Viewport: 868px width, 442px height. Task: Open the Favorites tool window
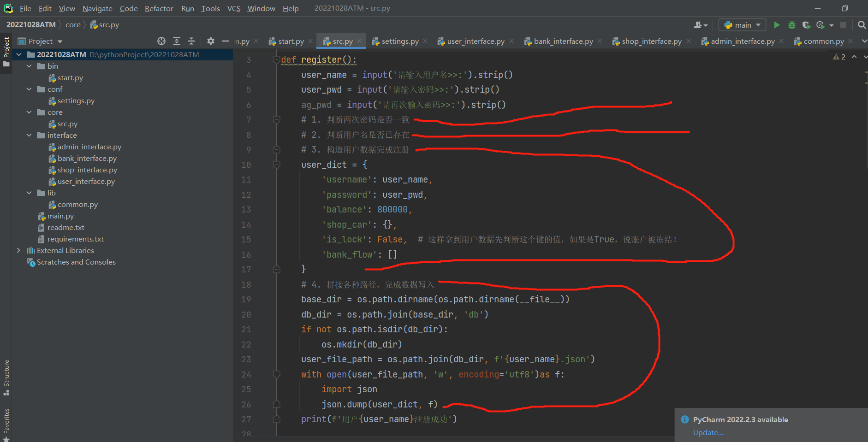click(6, 424)
